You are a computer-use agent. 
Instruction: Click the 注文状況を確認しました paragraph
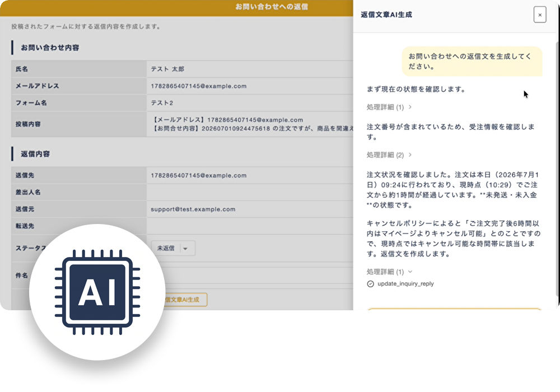453,190
